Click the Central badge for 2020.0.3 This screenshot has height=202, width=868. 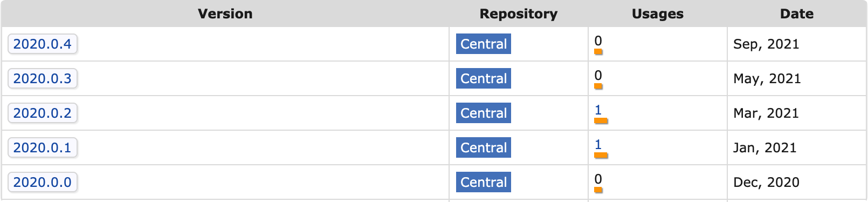(x=484, y=78)
